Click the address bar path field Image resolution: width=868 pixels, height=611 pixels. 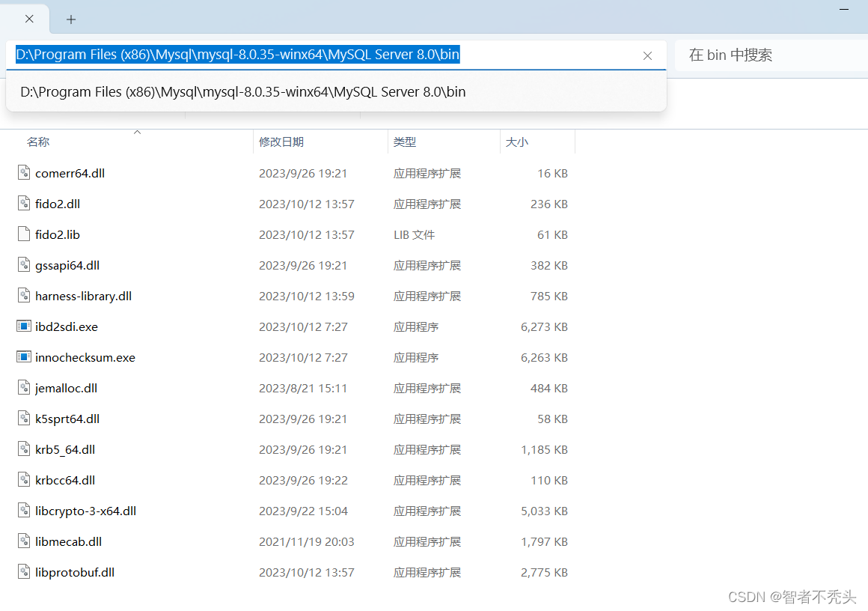335,55
